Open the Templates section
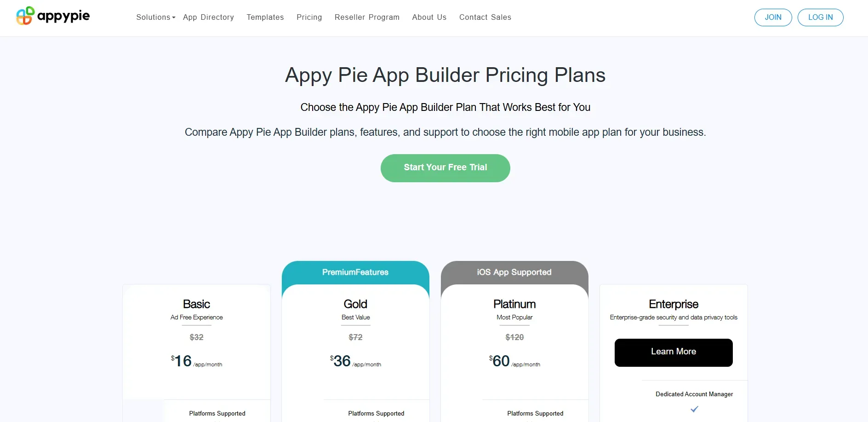This screenshot has height=422, width=868. (265, 17)
